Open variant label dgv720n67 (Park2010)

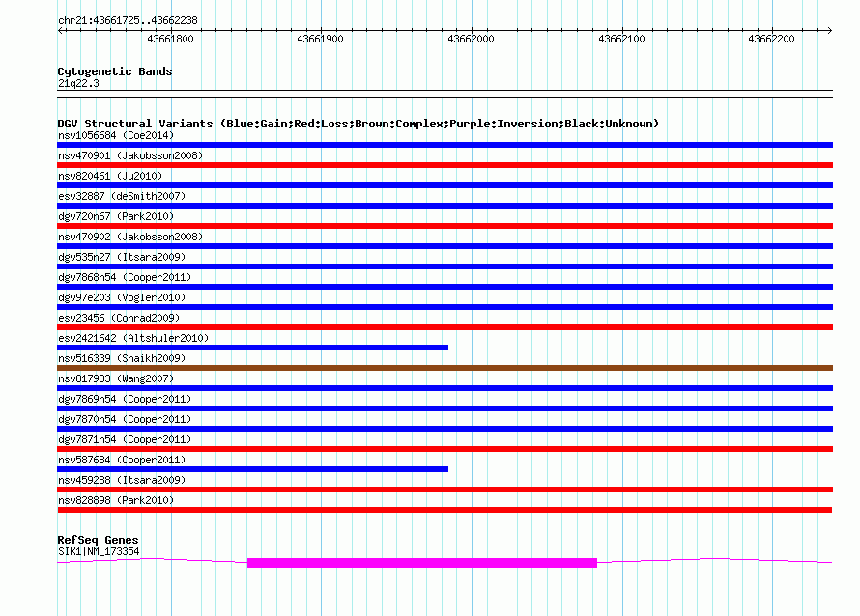116,216
